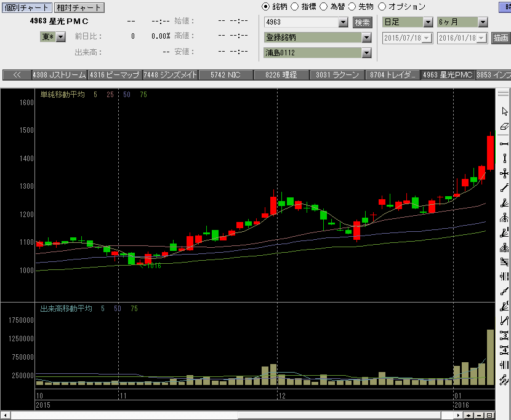Click the << scroll tabs back button
The height and width of the screenshot is (420, 511).
17,75
